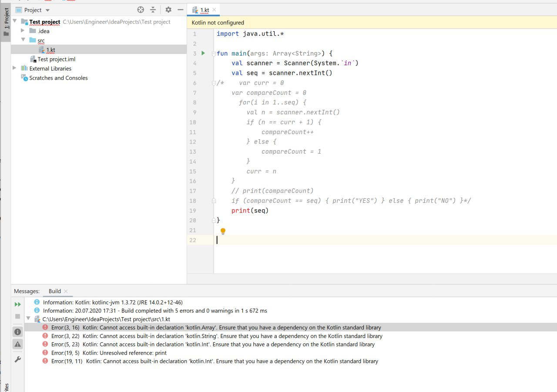The width and height of the screenshot is (557, 392).
Task: Toggle the information messages filter button
Action: pyautogui.click(x=18, y=332)
